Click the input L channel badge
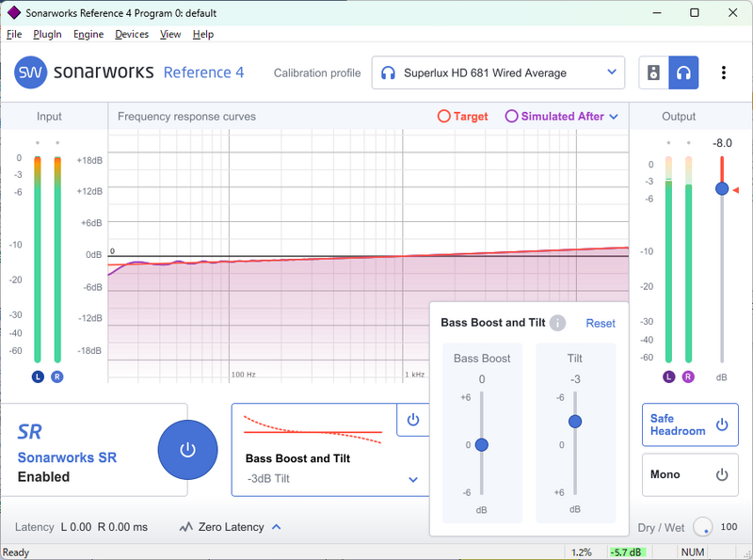This screenshot has width=753, height=560. 38,377
